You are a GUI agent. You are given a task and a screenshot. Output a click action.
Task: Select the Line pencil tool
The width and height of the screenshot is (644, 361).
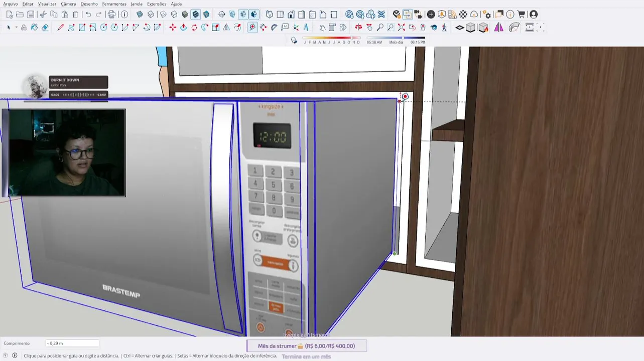[60, 28]
